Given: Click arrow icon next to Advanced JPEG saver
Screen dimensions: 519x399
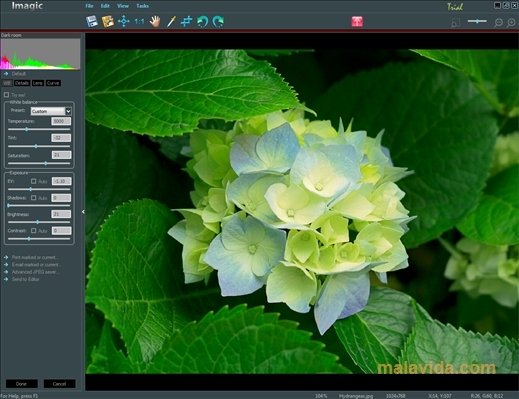Looking at the screenshot, I should click(6, 272).
